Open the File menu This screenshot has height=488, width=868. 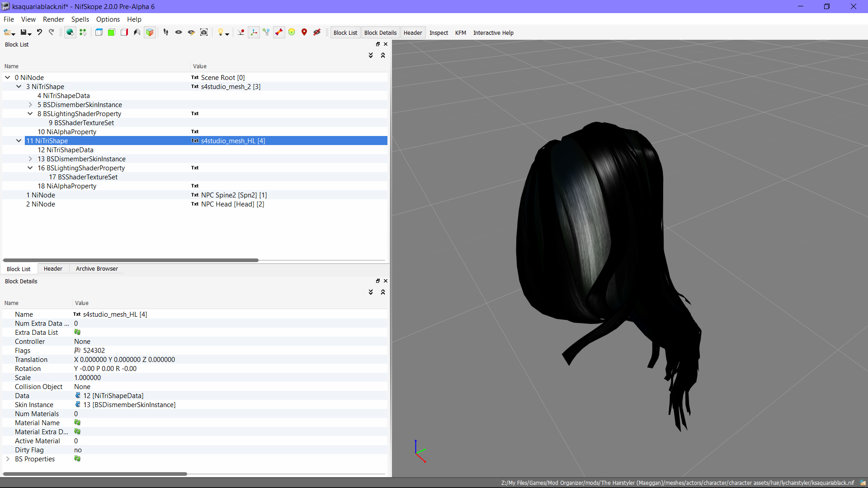coord(9,19)
